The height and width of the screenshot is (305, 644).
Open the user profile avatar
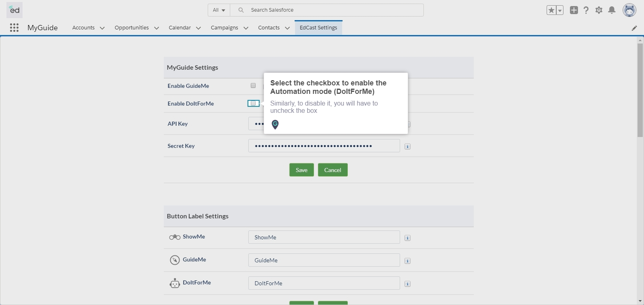(x=630, y=10)
